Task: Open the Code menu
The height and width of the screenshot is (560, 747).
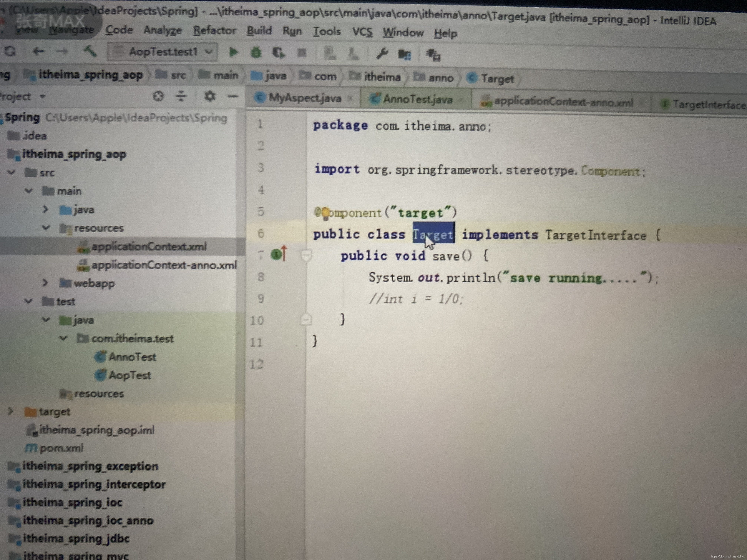Action: [119, 30]
